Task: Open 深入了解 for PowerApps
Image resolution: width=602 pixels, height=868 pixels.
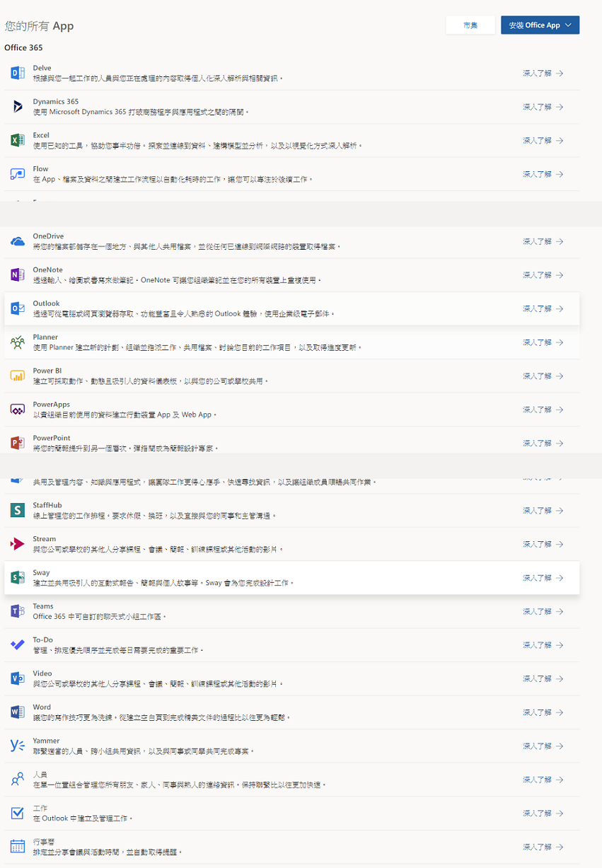Action: 543,410
